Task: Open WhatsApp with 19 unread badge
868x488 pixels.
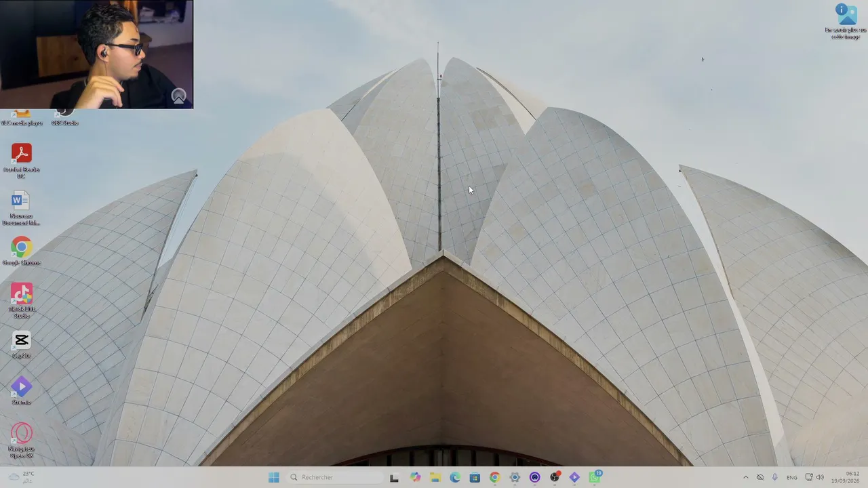Action: [595, 477]
